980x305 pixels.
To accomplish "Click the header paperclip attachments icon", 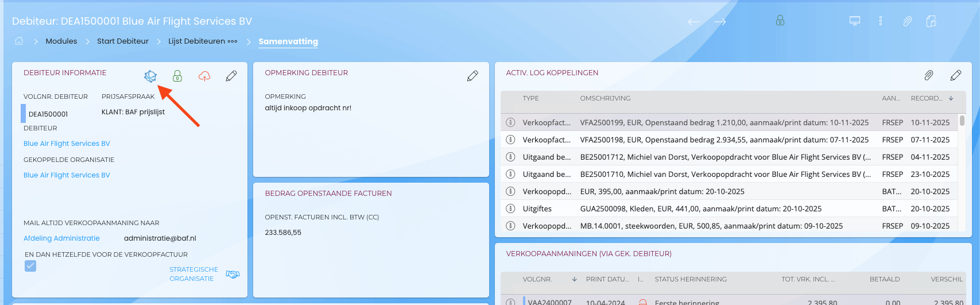I will click(x=907, y=21).
